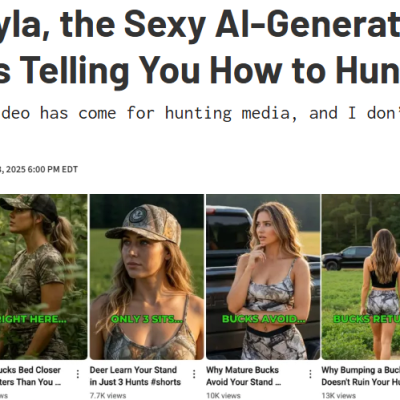Click the 7.7K views count
Viewport: 400px width, 400px height.
point(108,396)
